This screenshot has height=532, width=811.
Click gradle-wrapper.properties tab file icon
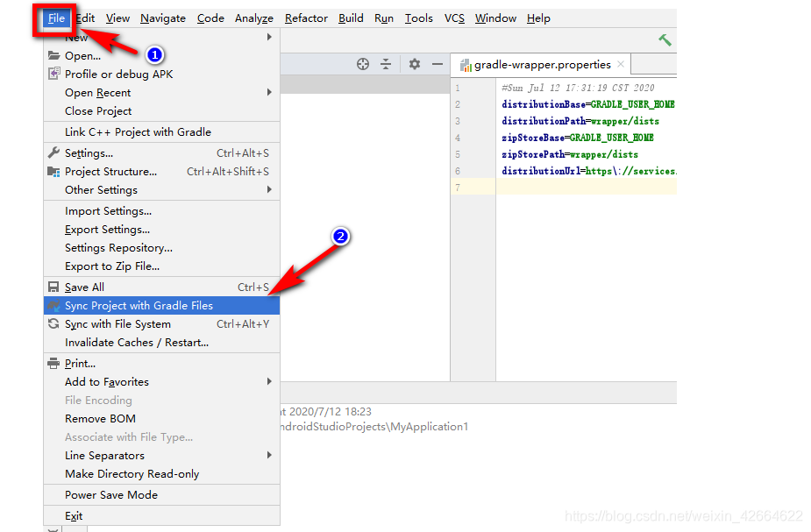(466, 65)
